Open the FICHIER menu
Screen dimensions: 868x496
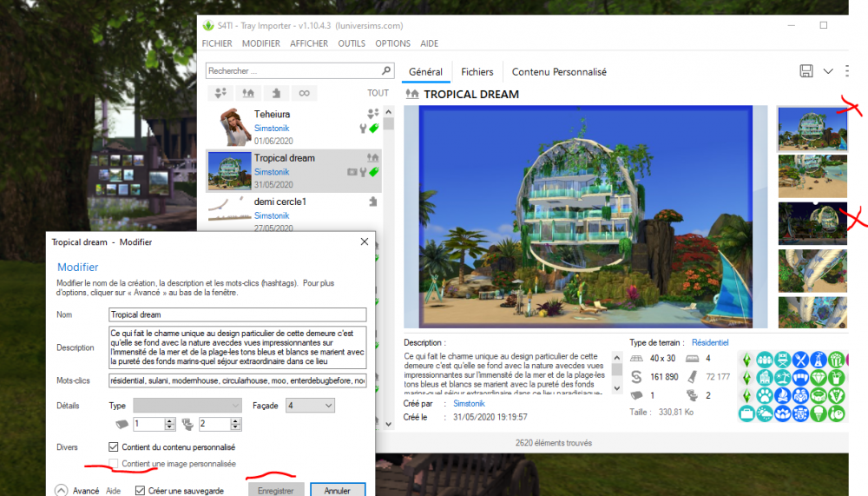(217, 43)
